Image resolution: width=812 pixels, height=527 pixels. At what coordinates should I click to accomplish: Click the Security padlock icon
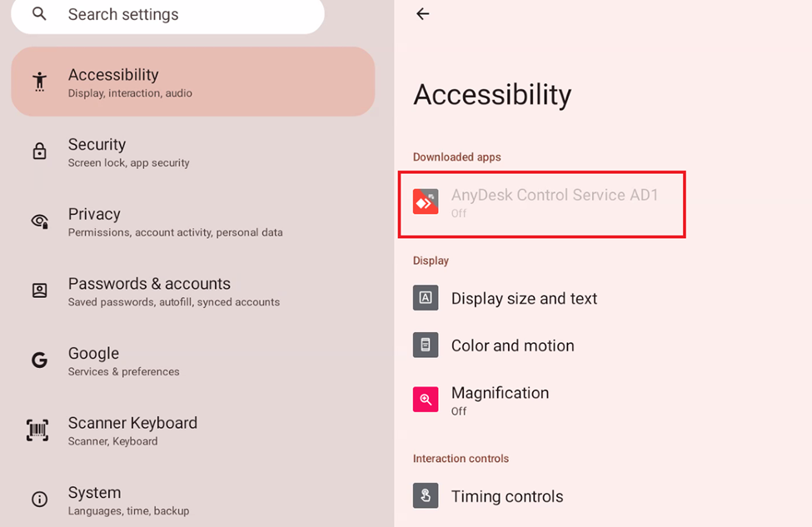pos(39,152)
